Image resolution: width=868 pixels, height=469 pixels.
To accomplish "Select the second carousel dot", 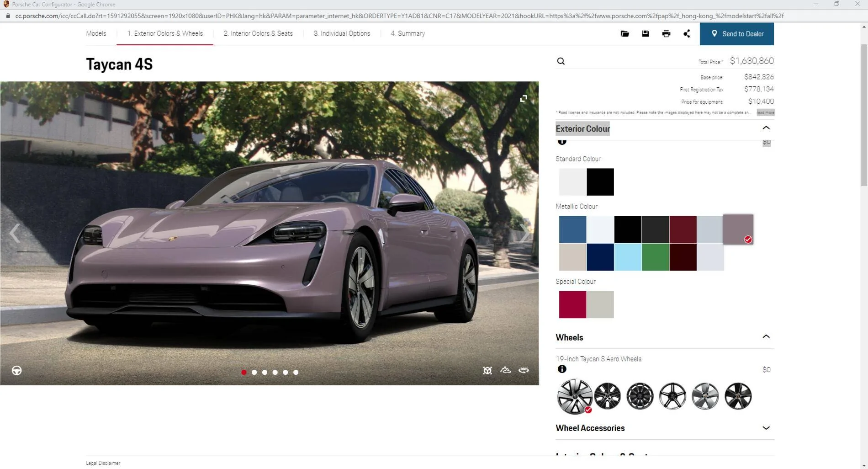I will click(x=254, y=373).
